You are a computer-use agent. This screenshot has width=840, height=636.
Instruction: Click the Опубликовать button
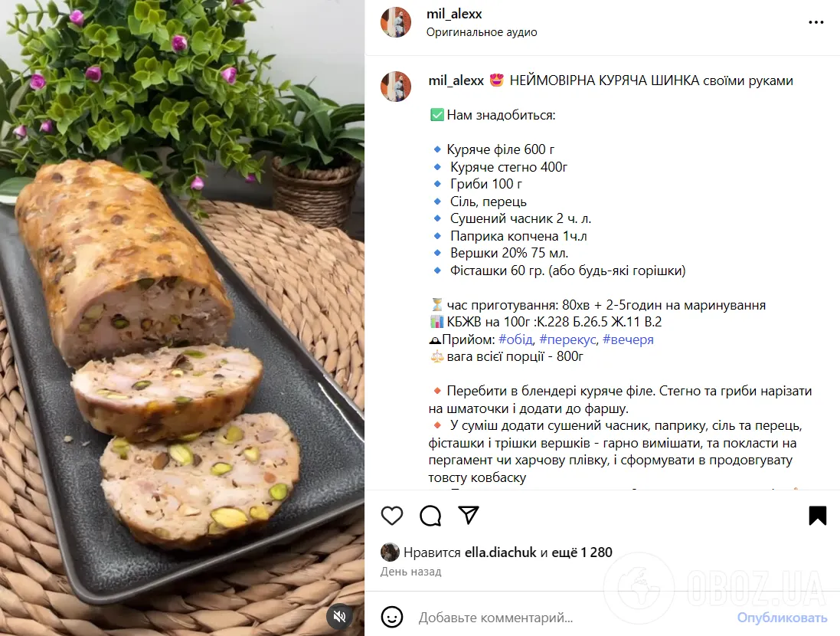coord(782,618)
